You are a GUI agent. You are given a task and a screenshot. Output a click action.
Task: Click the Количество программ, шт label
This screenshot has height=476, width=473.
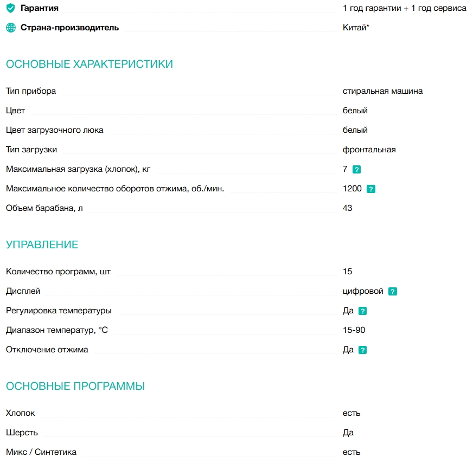click(x=58, y=272)
